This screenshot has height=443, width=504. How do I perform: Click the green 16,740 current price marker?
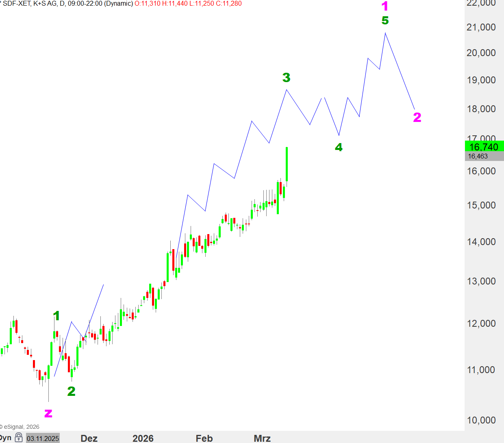[484, 146]
